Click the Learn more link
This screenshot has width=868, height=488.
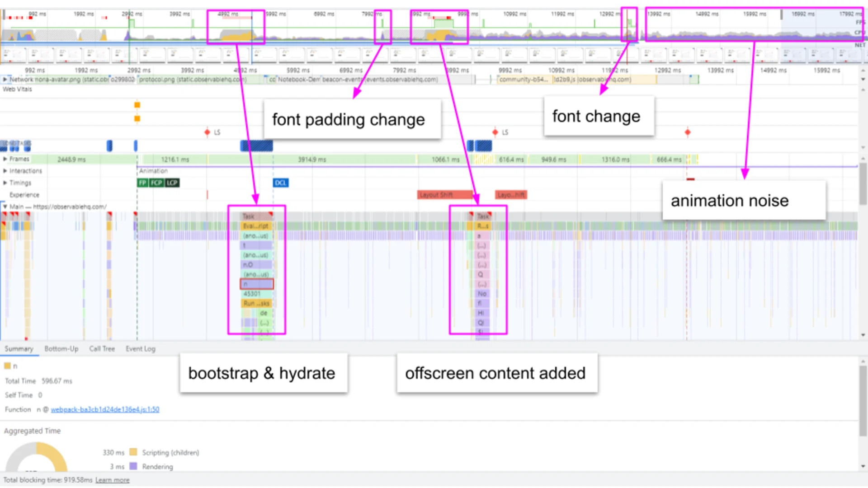(x=112, y=480)
